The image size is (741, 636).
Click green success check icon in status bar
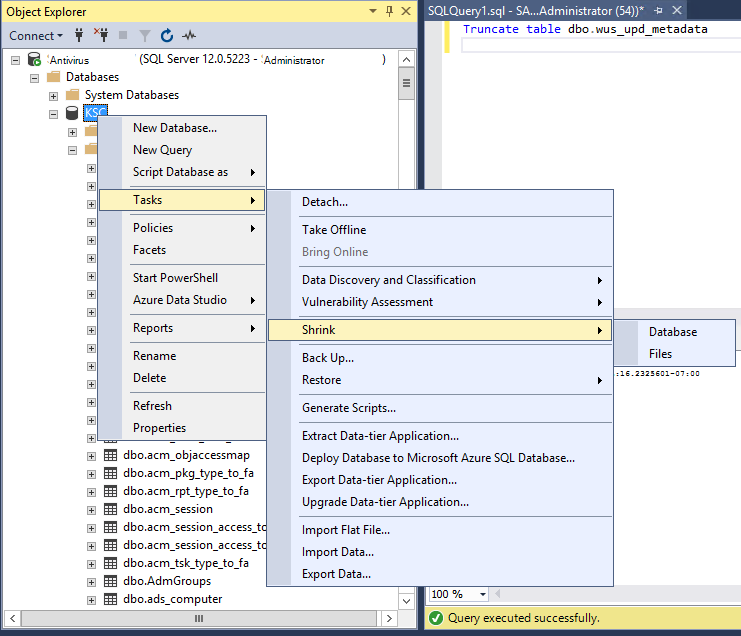click(x=436, y=618)
